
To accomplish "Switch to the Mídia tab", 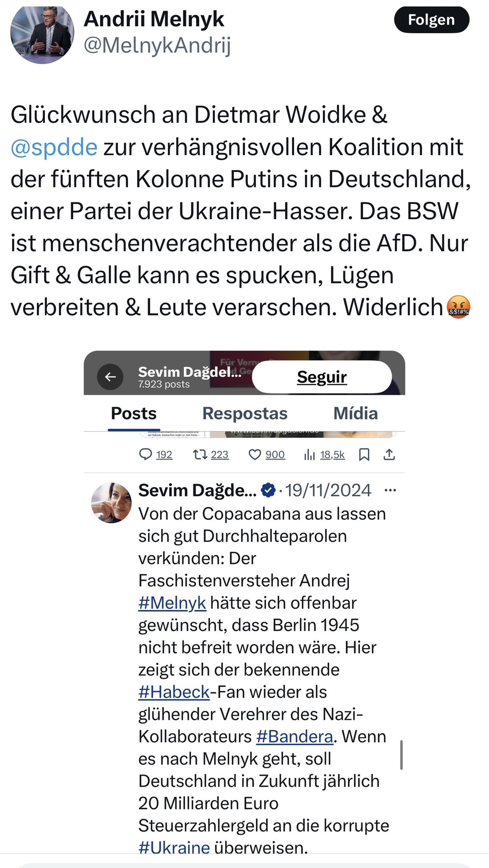I will point(356,413).
